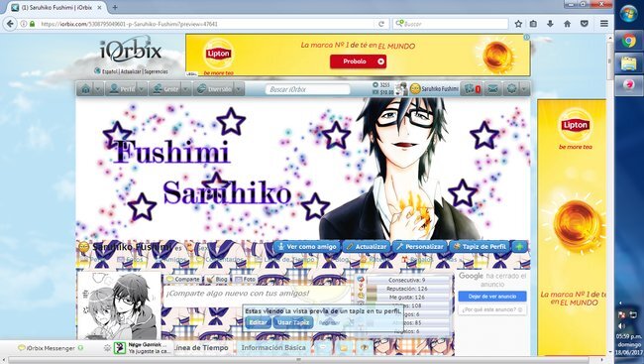Expand the Perfil dropdown arrow
The height and width of the screenshot is (364, 644).
coord(142,89)
